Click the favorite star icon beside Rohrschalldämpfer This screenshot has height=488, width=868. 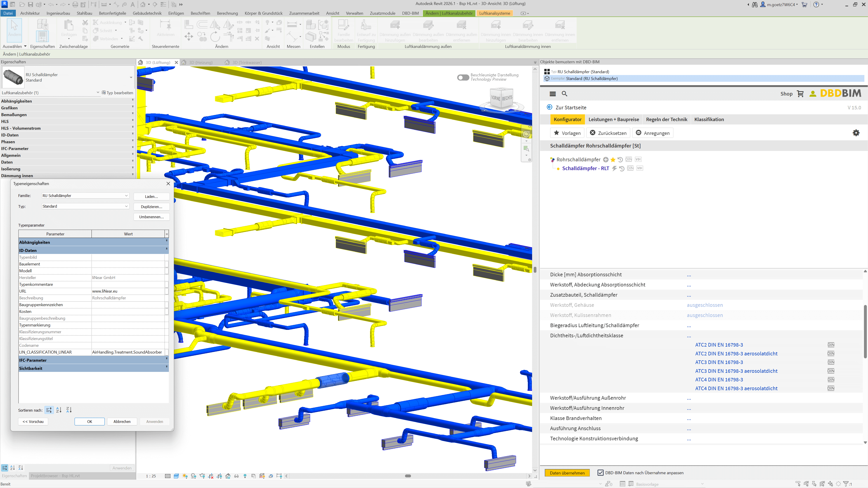tap(613, 160)
